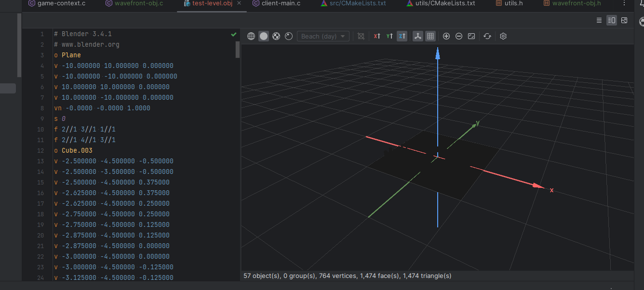
Task: Select editor and preview split view
Action: [x=612, y=20]
